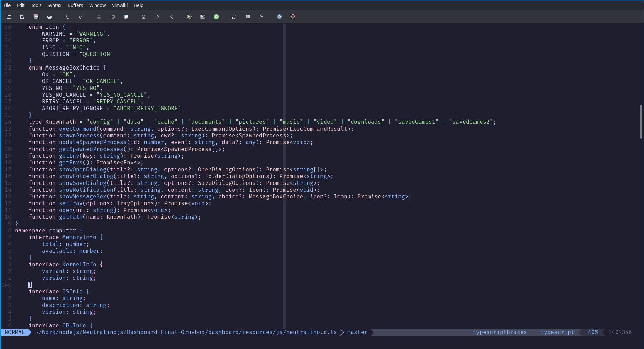Load a session via folder-gear icon
Viewport: 644px width, 349px height.
pyautogui.click(x=189, y=17)
